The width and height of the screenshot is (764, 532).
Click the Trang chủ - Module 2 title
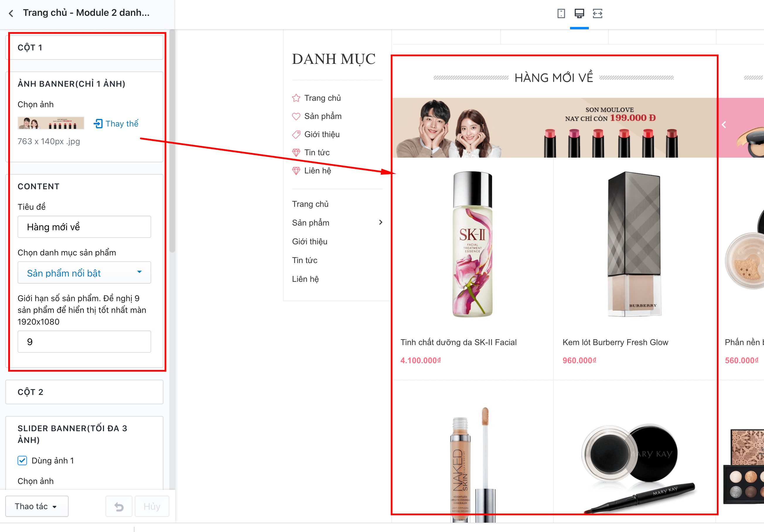(x=86, y=13)
